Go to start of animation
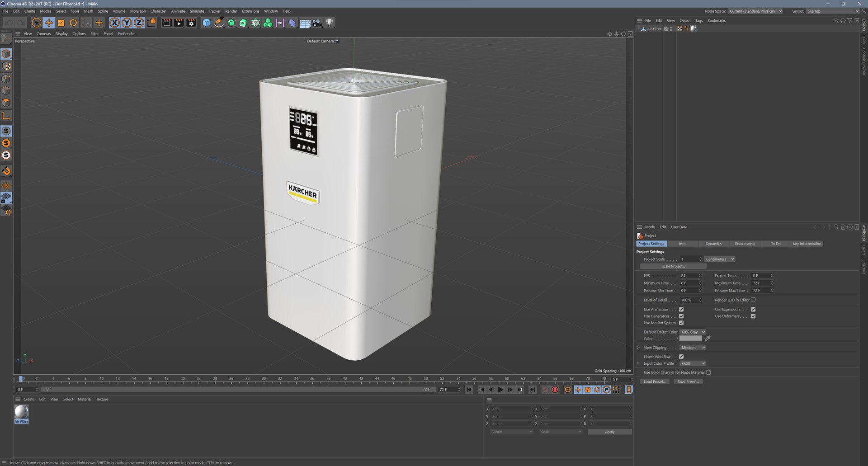The width and height of the screenshot is (868, 466). tap(469, 390)
